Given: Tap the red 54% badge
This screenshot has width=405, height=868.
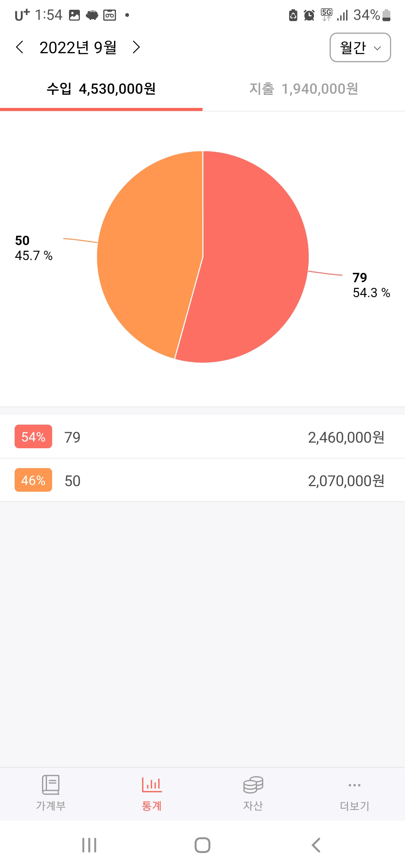Looking at the screenshot, I should pyautogui.click(x=33, y=437).
